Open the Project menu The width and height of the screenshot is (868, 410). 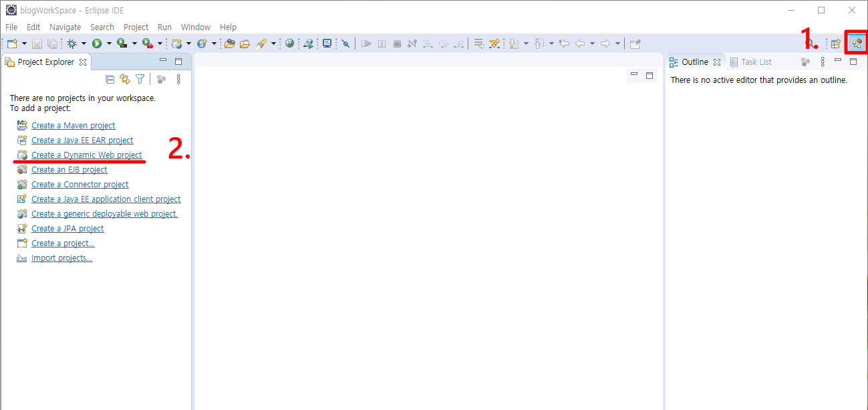pyautogui.click(x=136, y=27)
